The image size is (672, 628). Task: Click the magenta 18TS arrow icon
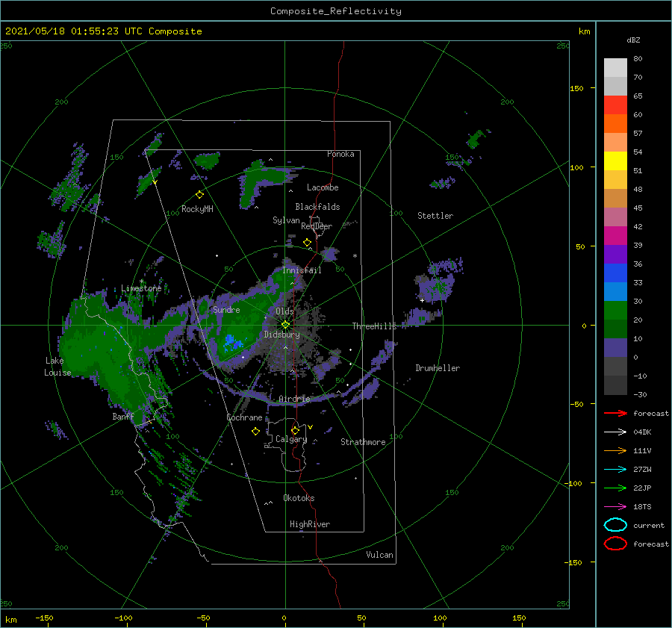coord(615,507)
